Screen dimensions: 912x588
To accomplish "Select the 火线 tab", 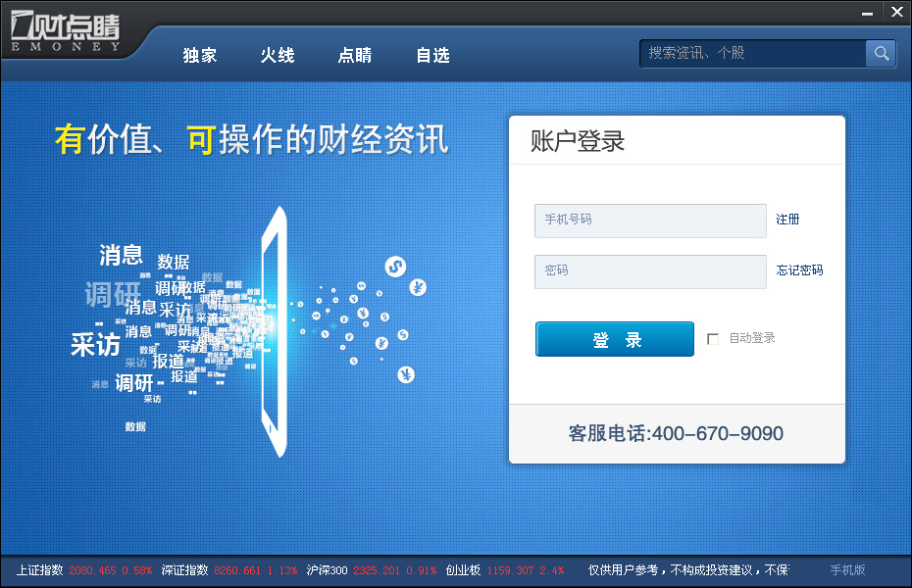I will click(x=278, y=56).
